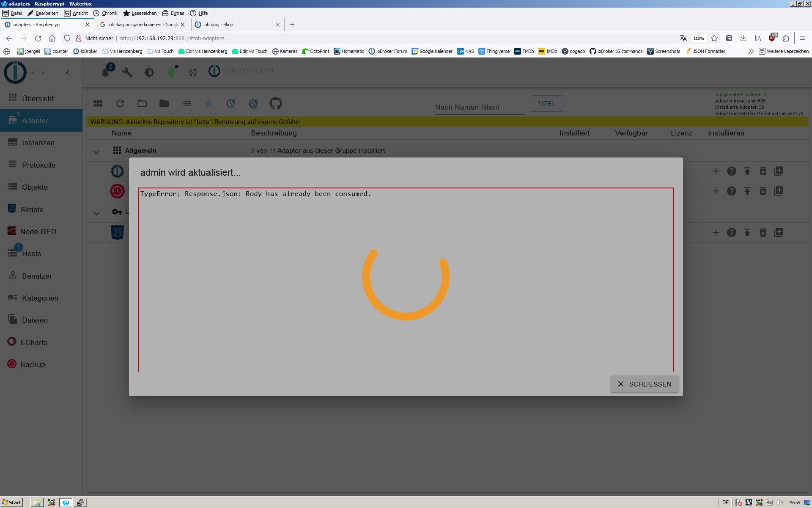Collapse all groups folder icon
The width and height of the screenshot is (812, 508).
pos(164,103)
